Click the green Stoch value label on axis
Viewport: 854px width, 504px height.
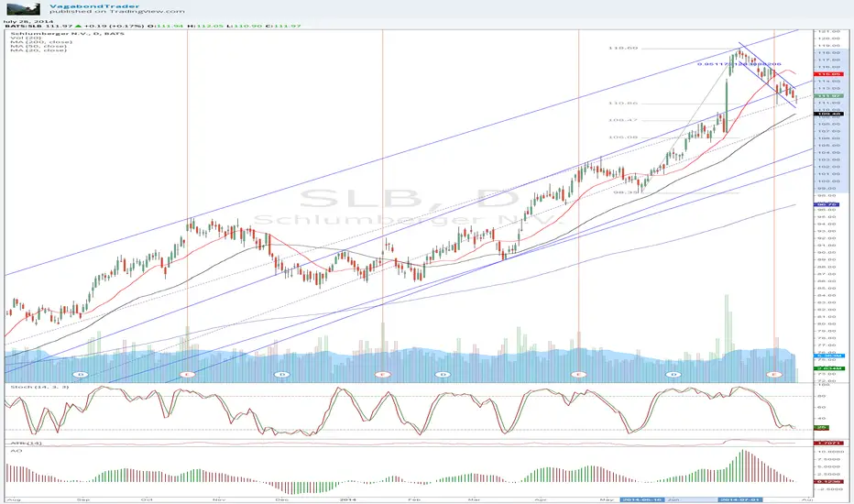pos(821,428)
